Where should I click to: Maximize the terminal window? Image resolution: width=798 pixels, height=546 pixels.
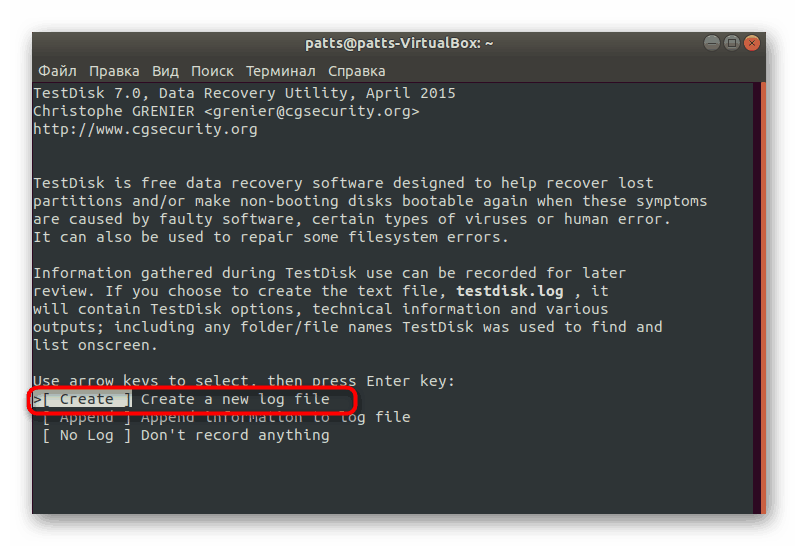pyautogui.click(x=730, y=44)
